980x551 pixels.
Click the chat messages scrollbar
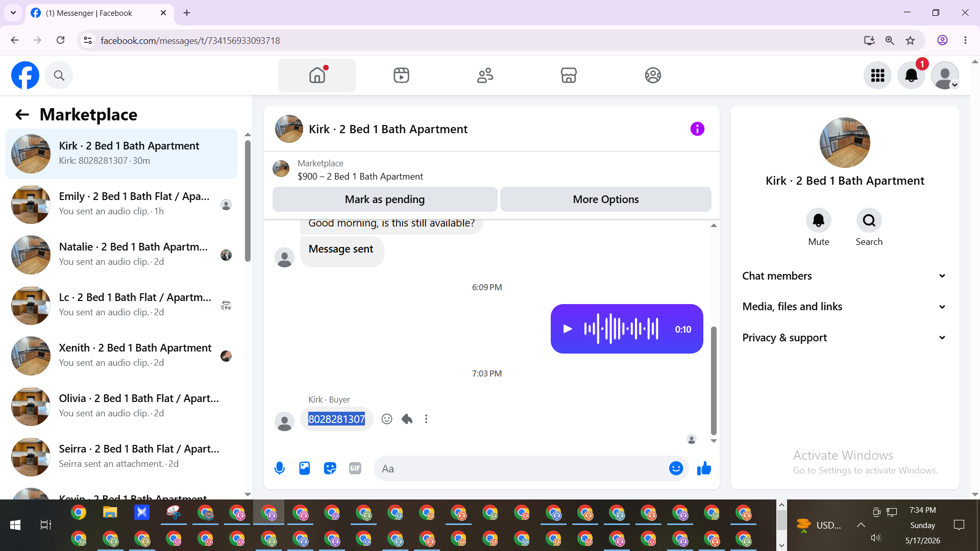tap(714, 381)
